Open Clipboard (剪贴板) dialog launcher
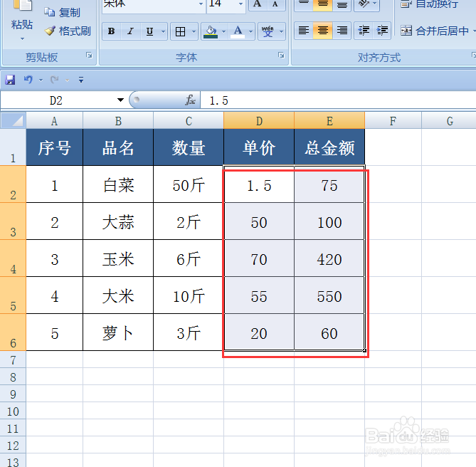Image resolution: width=476 pixels, height=467 pixels. (x=89, y=56)
